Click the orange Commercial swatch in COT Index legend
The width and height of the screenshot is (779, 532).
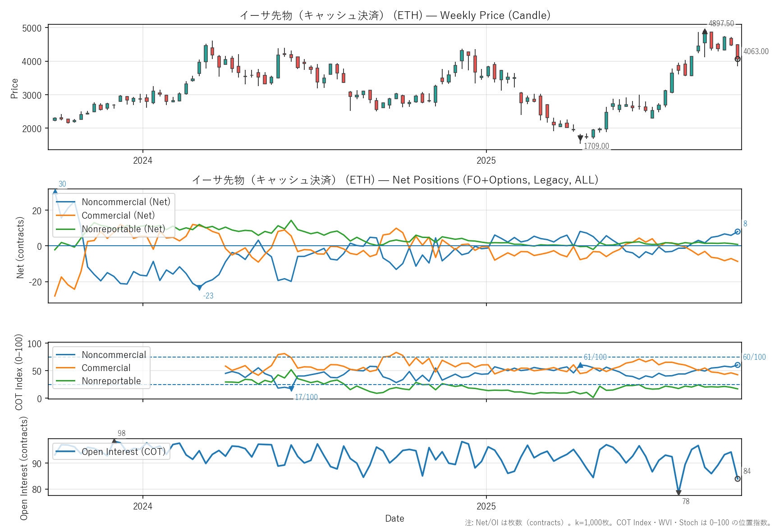66,368
